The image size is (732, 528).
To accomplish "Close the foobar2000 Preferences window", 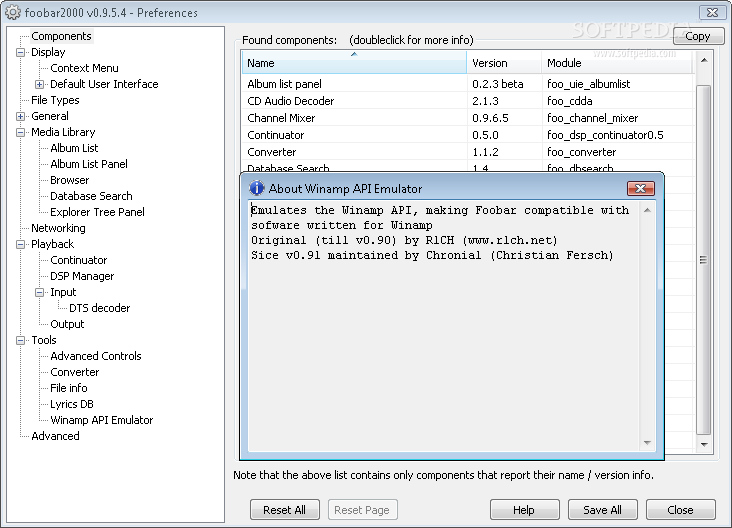I will click(x=712, y=12).
